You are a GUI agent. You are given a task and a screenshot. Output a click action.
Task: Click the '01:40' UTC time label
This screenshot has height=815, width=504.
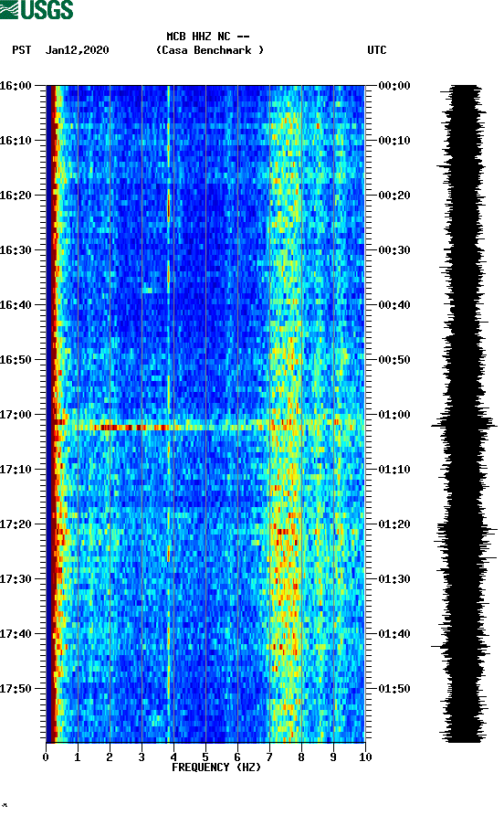coord(394,633)
